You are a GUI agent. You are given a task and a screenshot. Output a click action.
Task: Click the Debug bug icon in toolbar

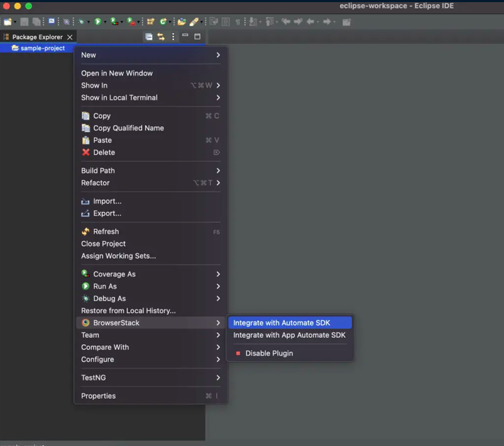(x=81, y=22)
